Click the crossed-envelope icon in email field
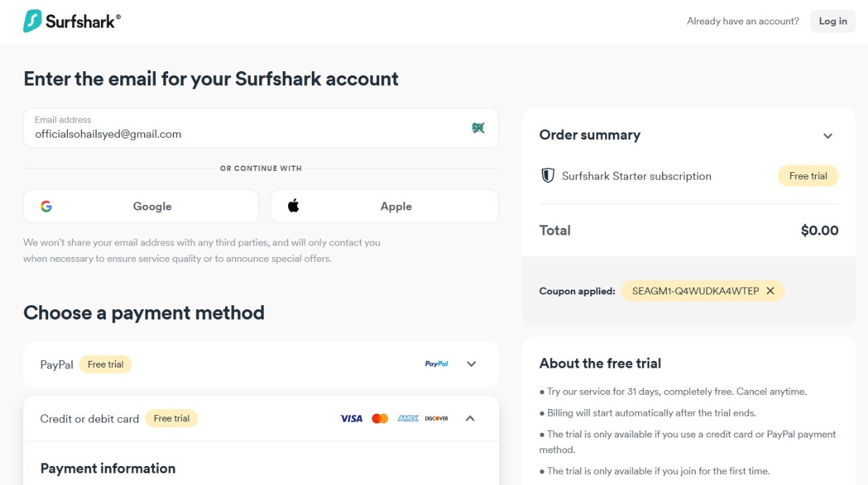This screenshot has width=868, height=485. (x=478, y=128)
